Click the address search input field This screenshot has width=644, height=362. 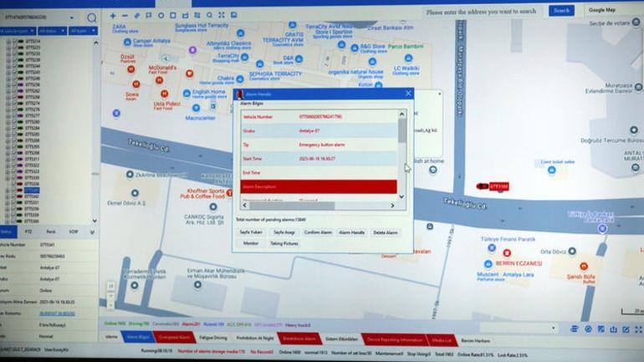coord(483,12)
